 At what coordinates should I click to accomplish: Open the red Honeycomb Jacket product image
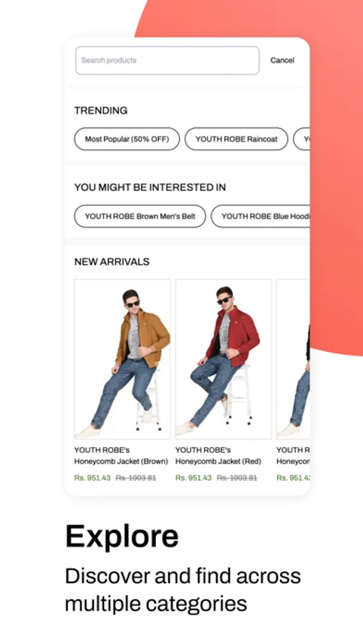coord(223,359)
